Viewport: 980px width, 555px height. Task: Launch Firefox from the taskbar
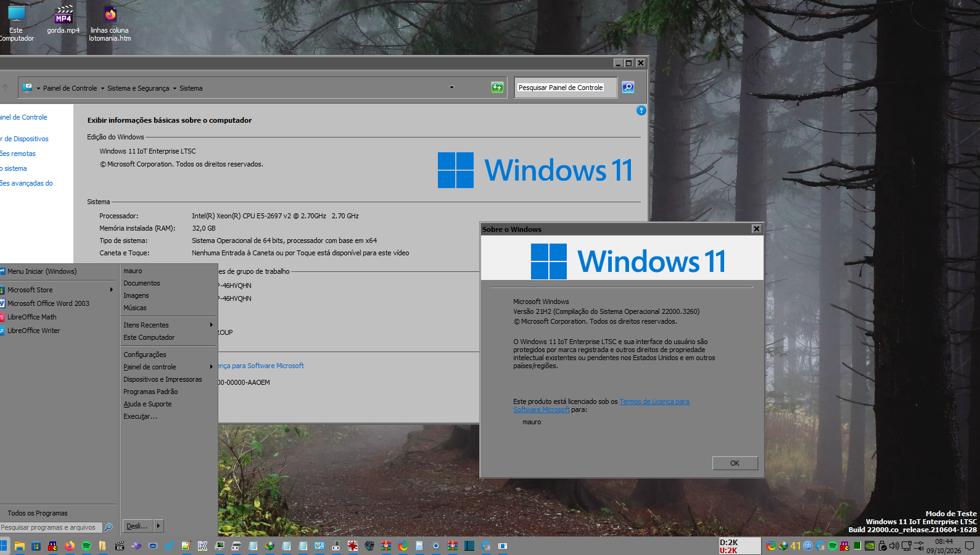70,546
